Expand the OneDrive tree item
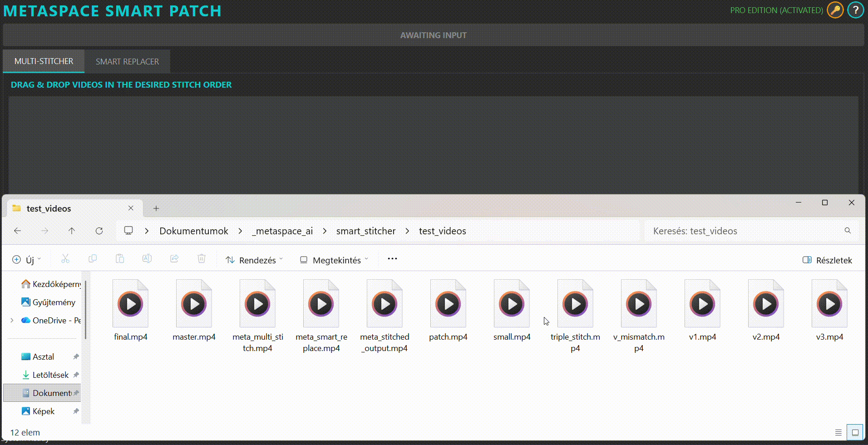 click(x=12, y=320)
